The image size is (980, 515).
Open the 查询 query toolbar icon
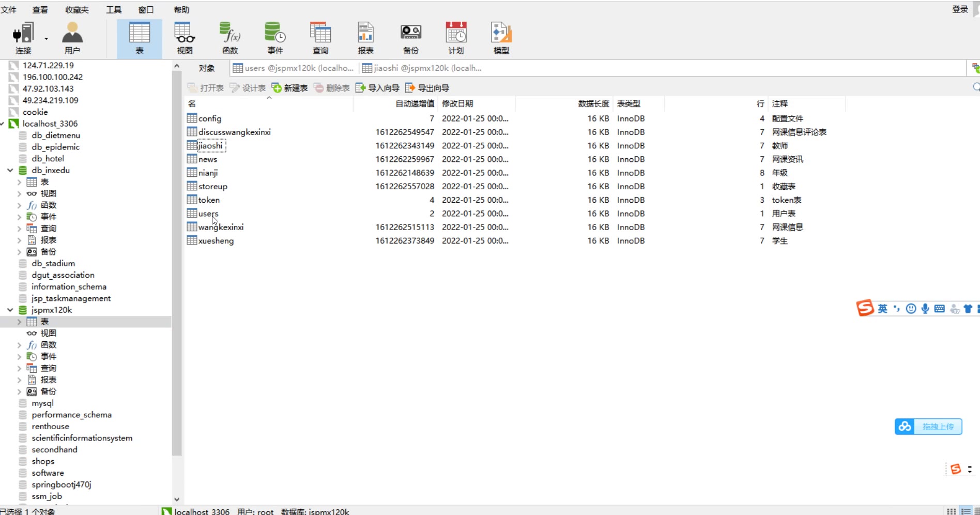coord(320,38)
